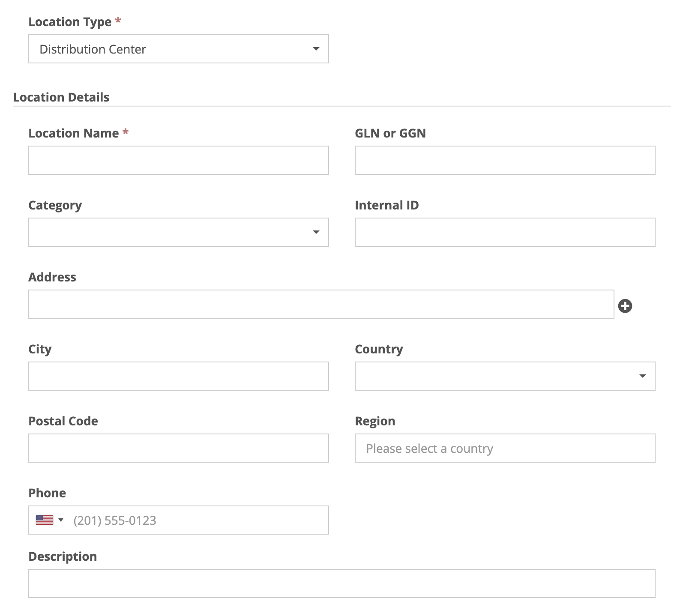The image size is (683, 616).
Task: Click the 'Postal Code' label
Action: click(x=63, y=421)
